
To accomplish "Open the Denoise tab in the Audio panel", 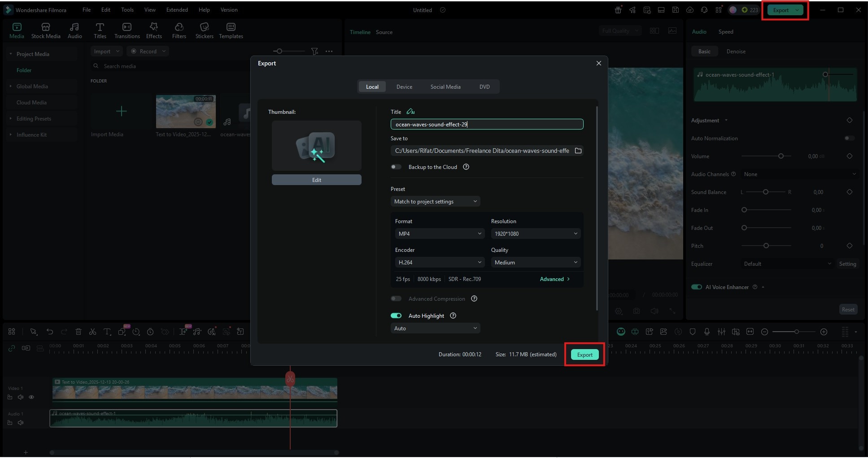I will point(735,51).
